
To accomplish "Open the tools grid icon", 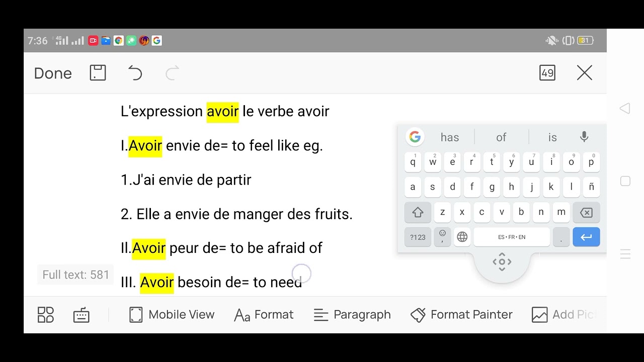I will pyautogui.click(x=46, y=315).
